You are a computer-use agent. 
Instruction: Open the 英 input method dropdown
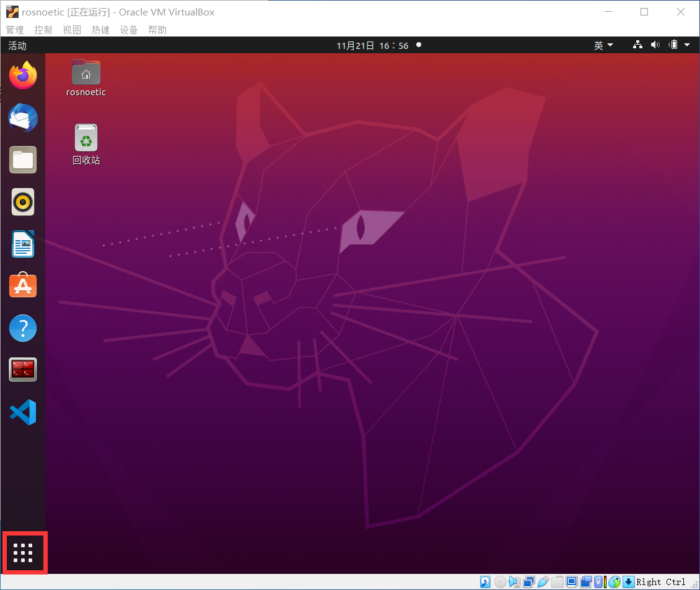coord(603,45)
